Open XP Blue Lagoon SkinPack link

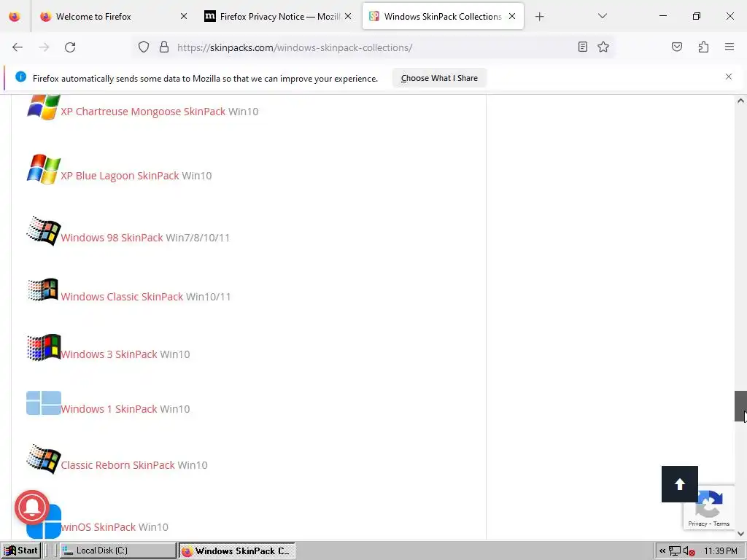[120, 176]
